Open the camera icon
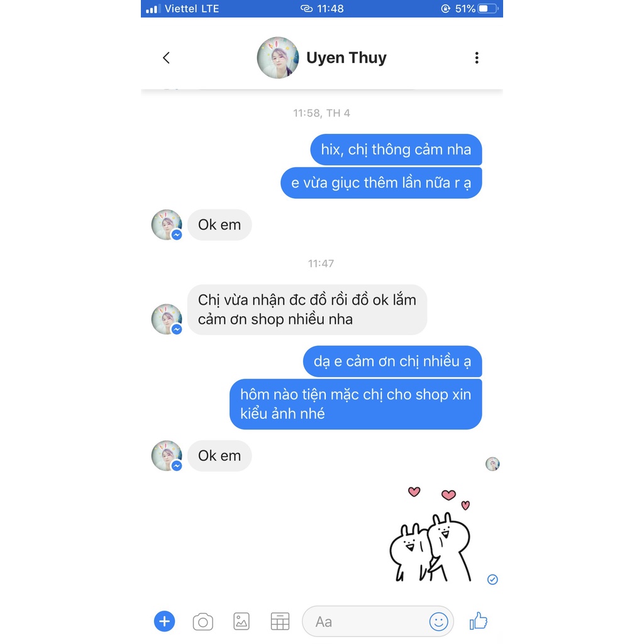The height and width of the screenshot is (644, 644). click(x=203, y=621)
